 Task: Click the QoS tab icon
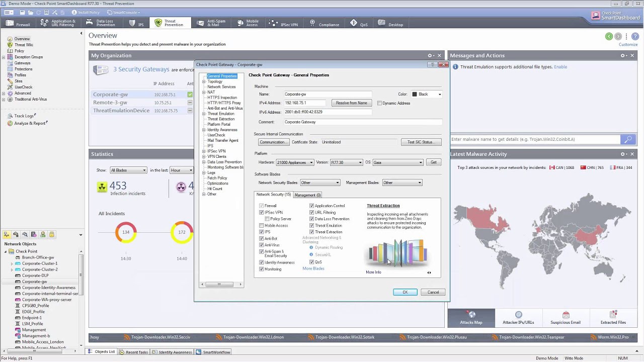[354, 23]
